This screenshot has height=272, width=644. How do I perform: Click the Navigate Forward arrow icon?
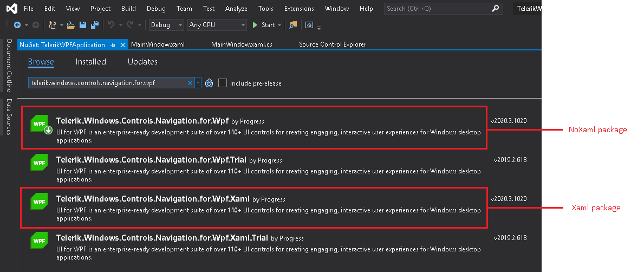(36, 25)
